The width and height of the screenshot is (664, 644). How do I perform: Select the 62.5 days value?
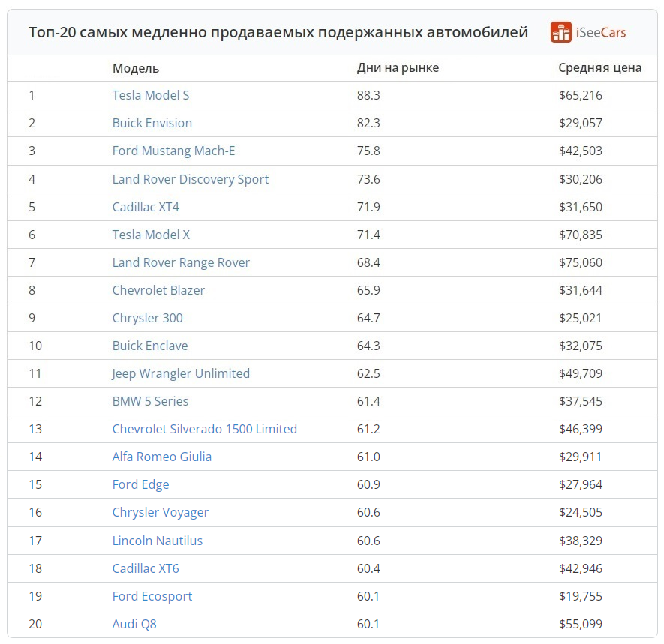coord(368,373)
